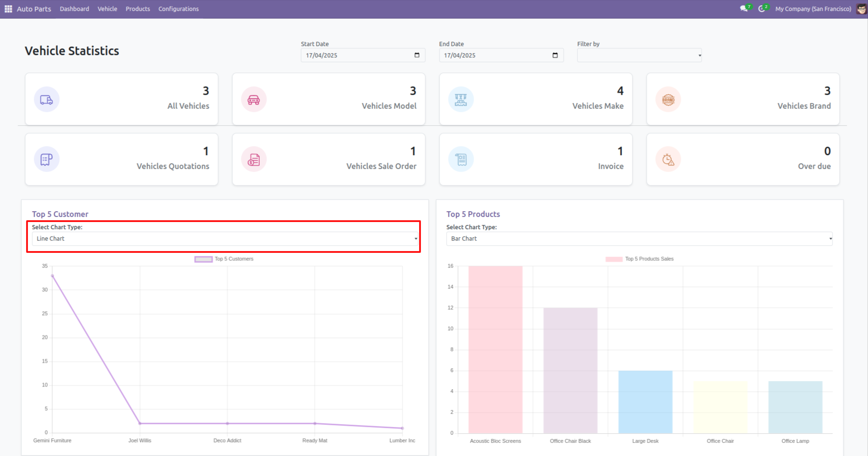Switch company via My Company (San Francisco)
Image resolution: width=868 pixels, height=456 pixels.
pyautogui.click(x=813, y=9)
